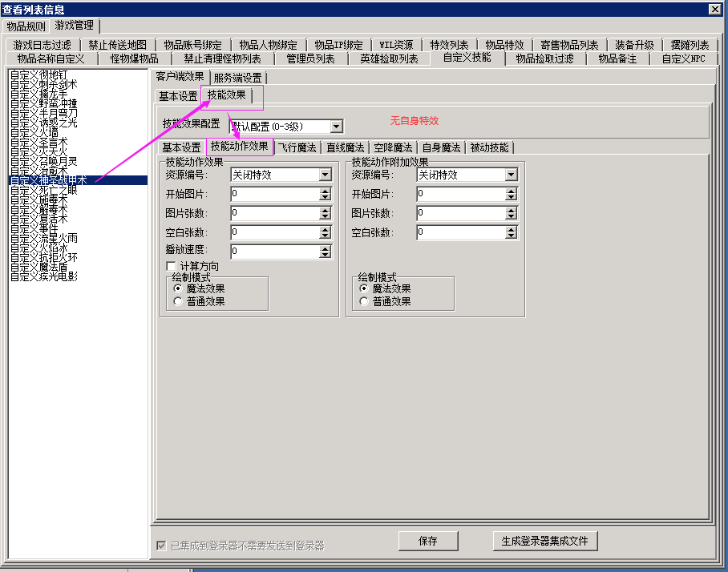The height and width of the screenshot is (572, 728).
Task: Click the 保存 button
Action: pyautogui.click(x=428, y=541)
